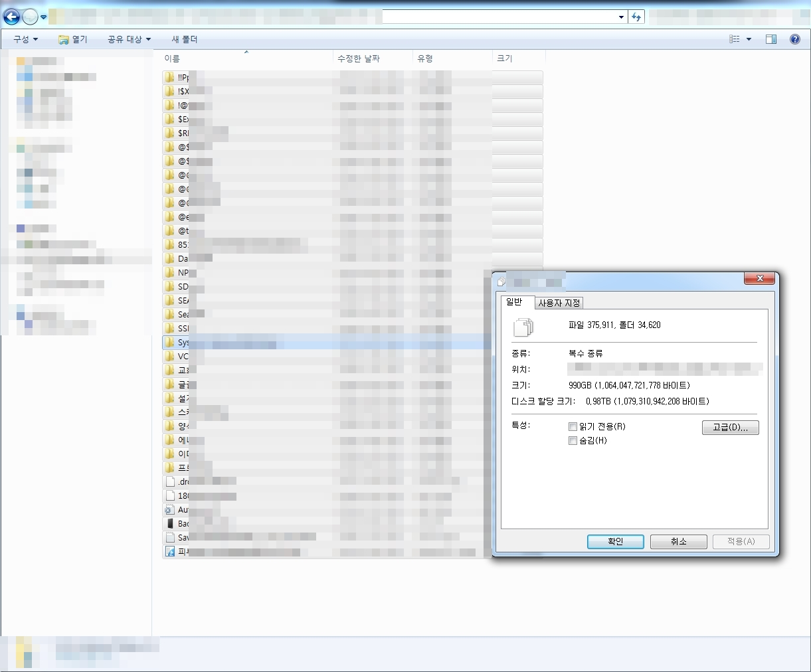Open the 공유 대상 dropdown

pos(129,39)
